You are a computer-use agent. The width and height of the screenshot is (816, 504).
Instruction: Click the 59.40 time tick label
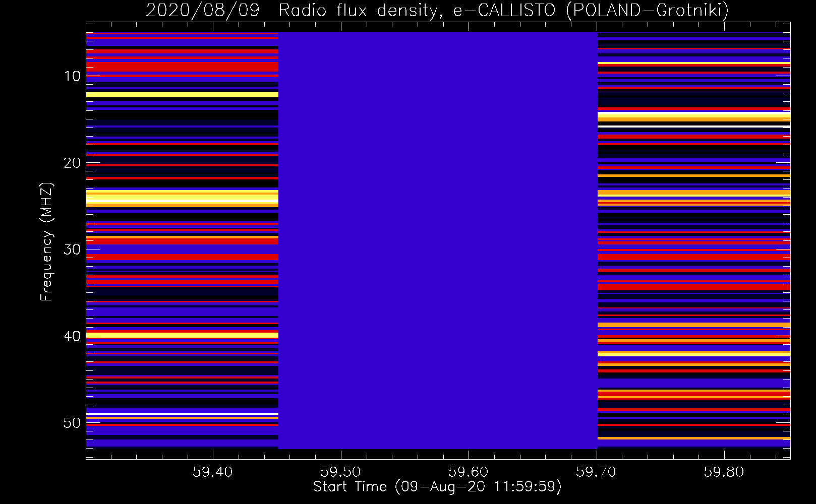[213, 472]
